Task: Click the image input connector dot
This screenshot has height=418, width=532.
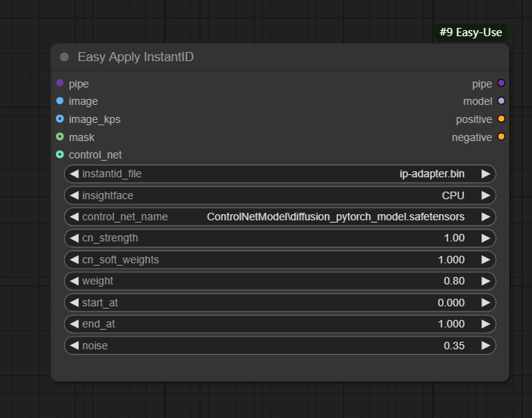Action: pos(60,100)
